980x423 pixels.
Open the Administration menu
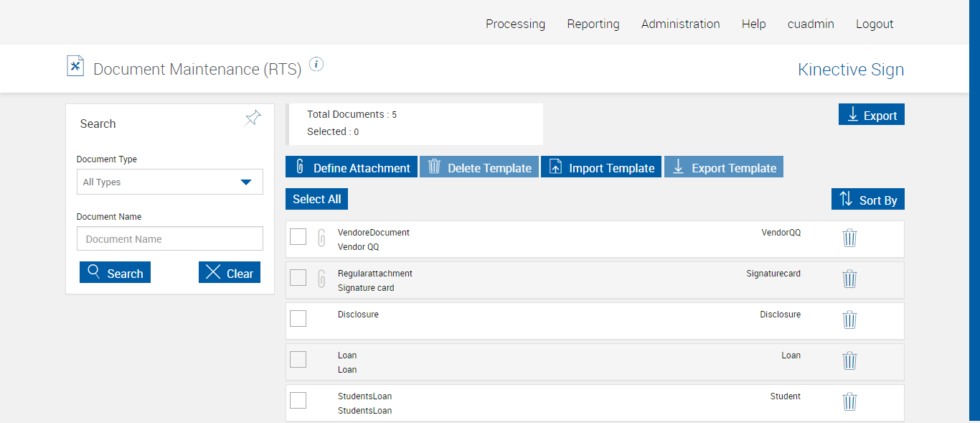680,24
